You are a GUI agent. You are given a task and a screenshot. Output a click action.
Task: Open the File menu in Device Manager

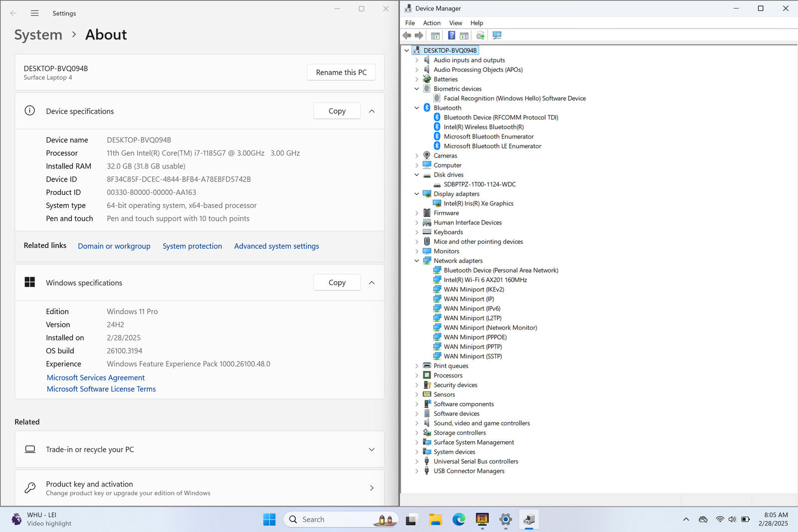(410, 23)
